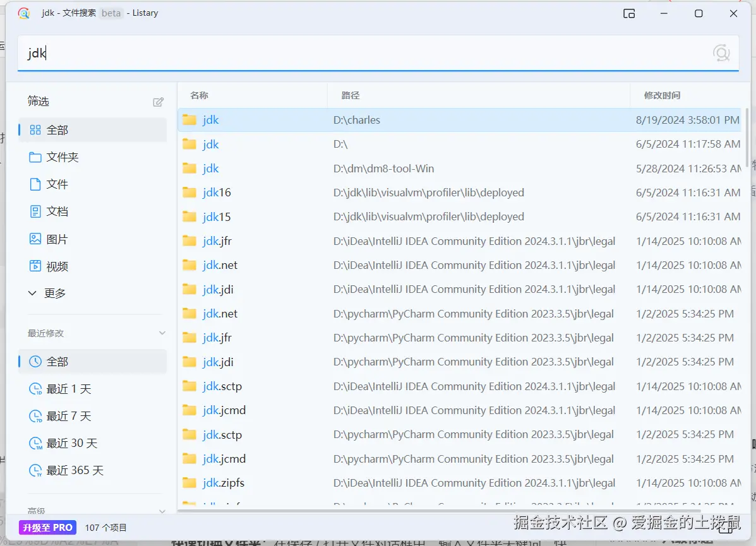Select jdk.sctp row modified 1/2/2025
Viewport: 756px width, 546px height.
pyautogui.click(x=460, y=435)
